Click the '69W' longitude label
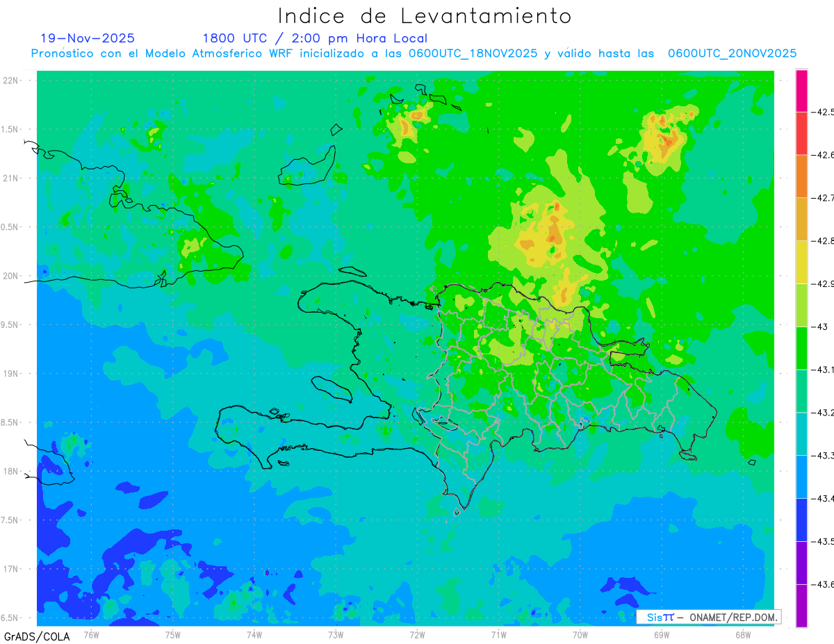Viewport: 834px width, 644px height. [x=662, y=634]
